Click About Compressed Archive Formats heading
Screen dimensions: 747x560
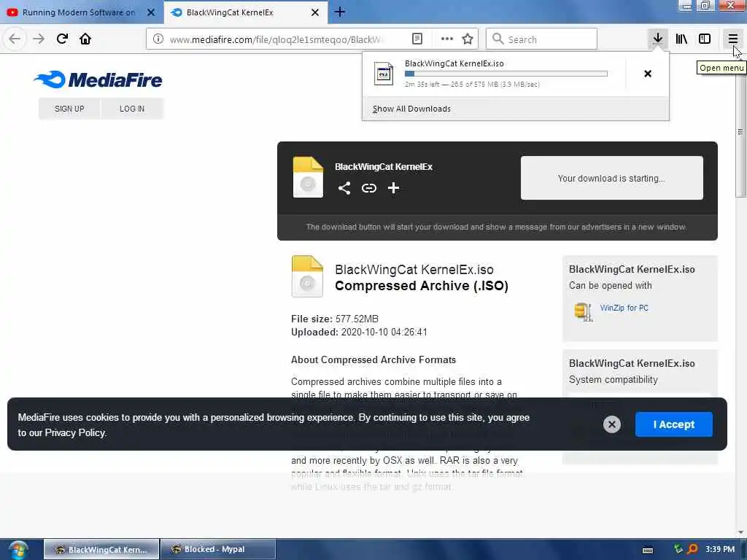click(373, 359)
